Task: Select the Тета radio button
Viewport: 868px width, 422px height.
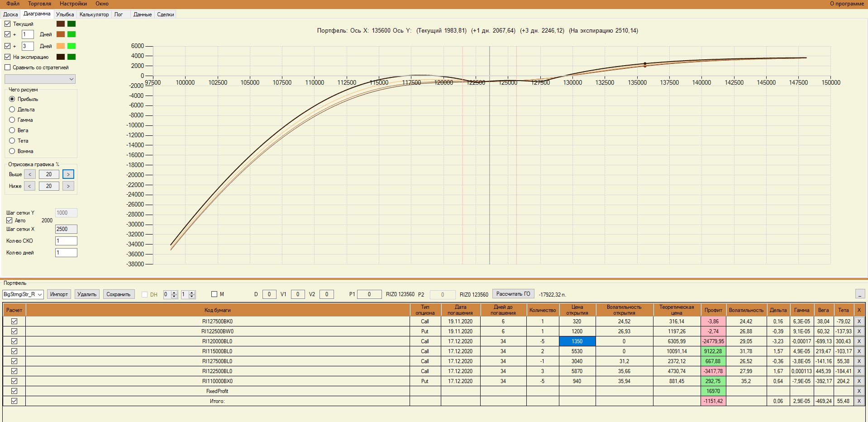Action: (12, 141)
